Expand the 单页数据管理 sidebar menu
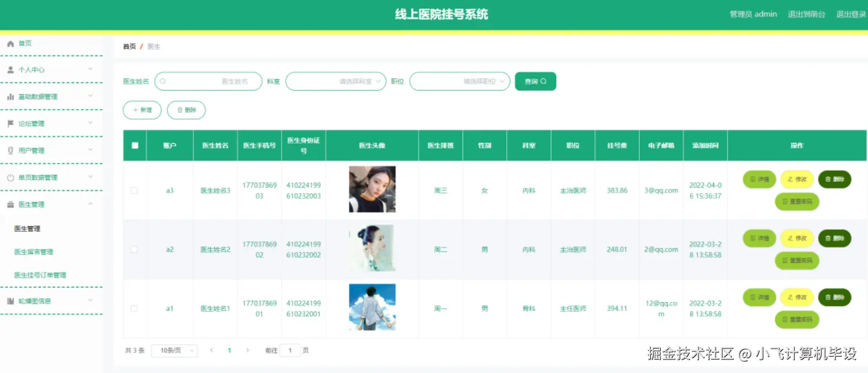Image resolution: width=868 pixels, height=373 pixels. click(x=91, y=177)
